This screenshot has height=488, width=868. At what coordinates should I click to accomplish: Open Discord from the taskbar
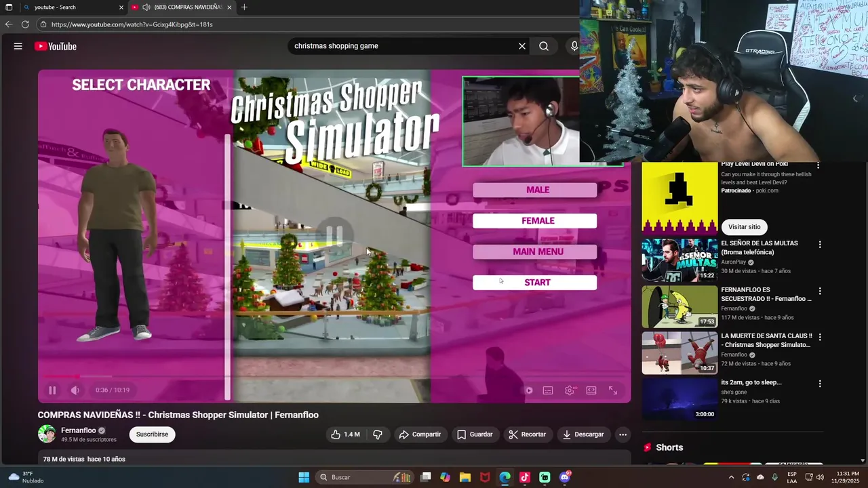[565, 477]
